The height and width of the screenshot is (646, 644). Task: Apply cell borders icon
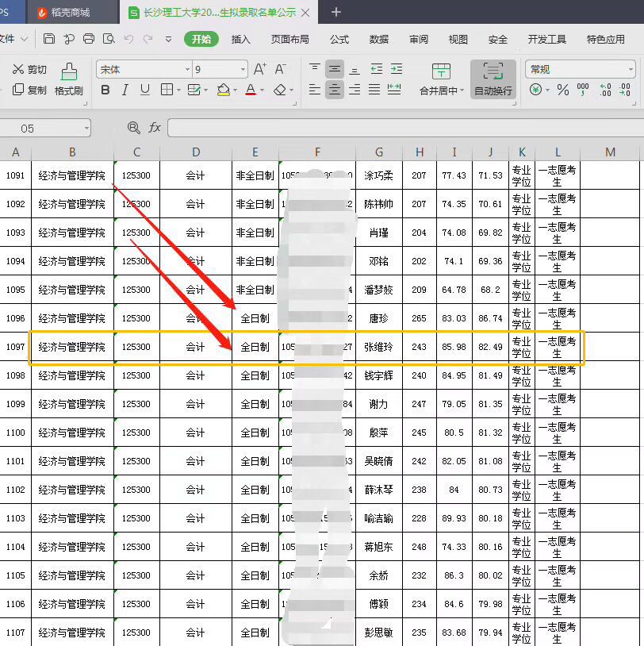[x=167, y=90]
